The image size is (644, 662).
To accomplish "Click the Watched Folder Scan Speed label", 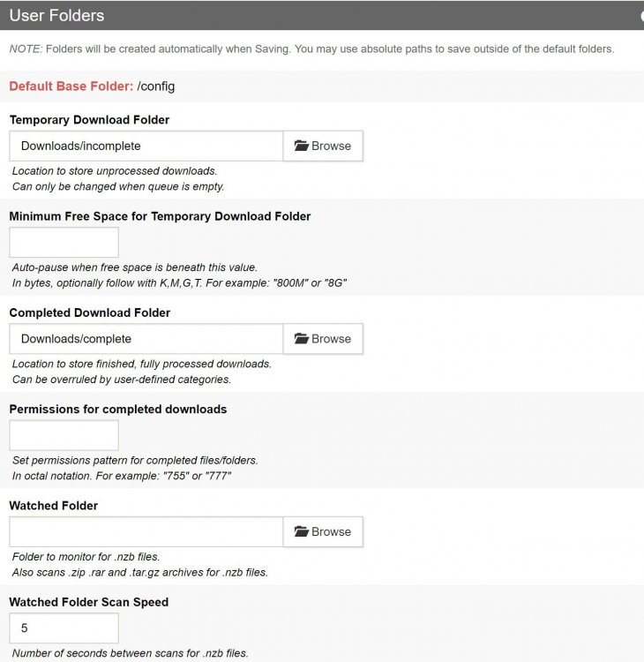I will click(x=88, y=602).
